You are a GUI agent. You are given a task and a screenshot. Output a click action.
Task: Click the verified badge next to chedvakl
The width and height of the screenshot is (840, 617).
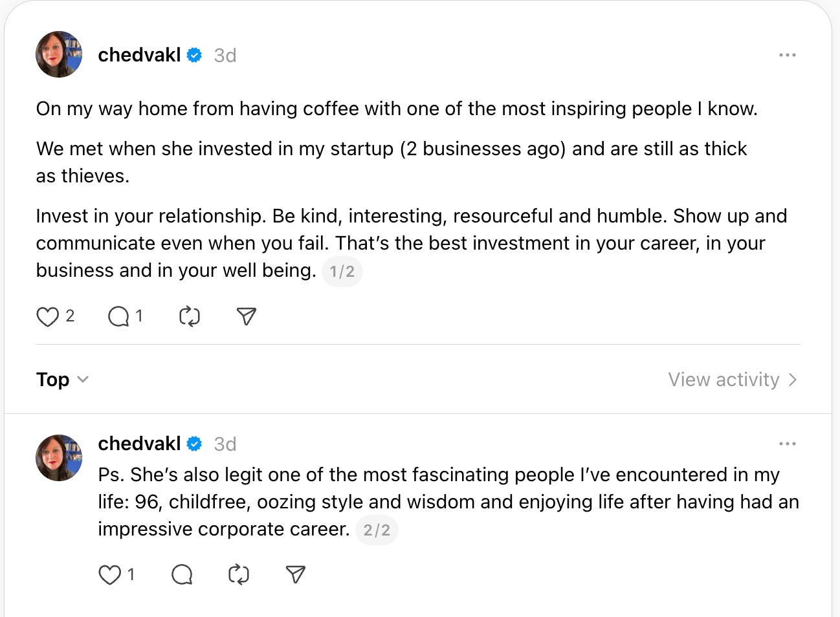click(x=193, y=55)
